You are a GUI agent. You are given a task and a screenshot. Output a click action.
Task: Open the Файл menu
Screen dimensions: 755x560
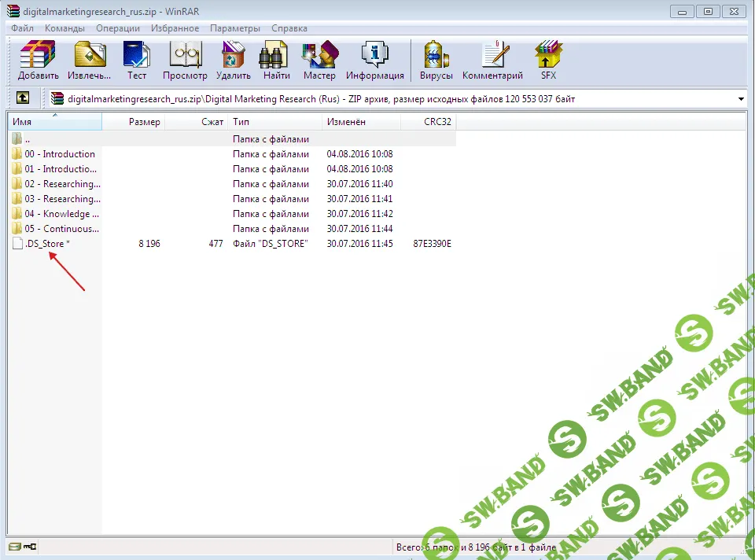tap(23, 28)
